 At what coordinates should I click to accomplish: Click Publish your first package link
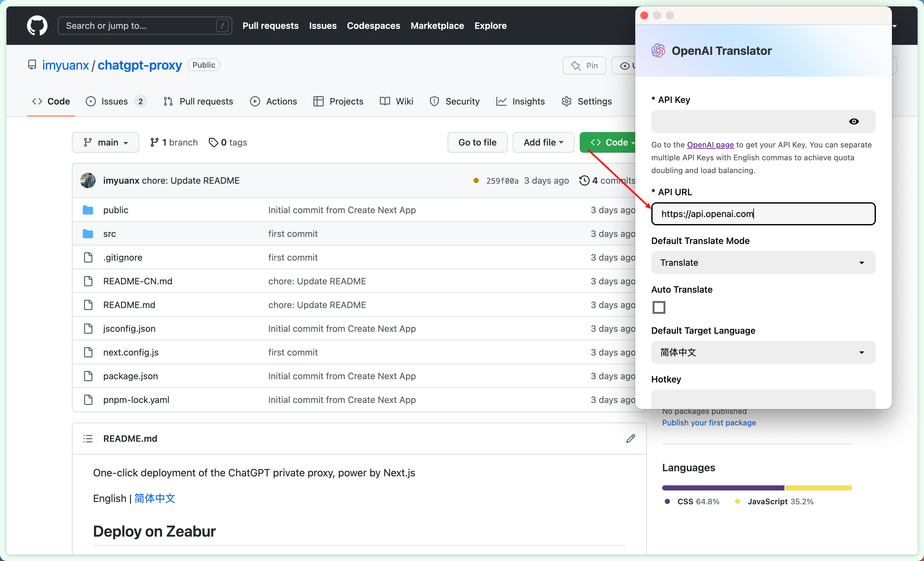(709, 423)
